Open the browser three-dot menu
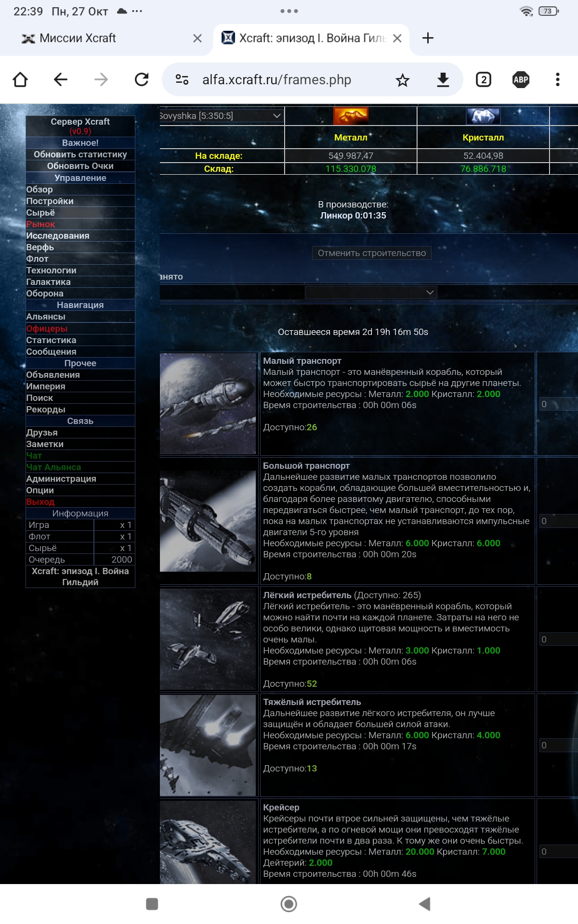This screenshot has height=924, width=578. (x=557, y=80)
